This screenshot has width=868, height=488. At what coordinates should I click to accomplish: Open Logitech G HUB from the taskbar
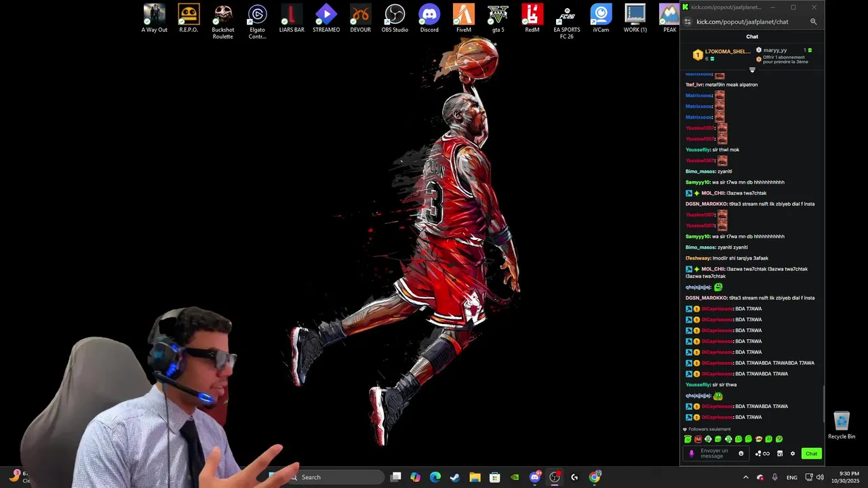[x=574, y=477]
